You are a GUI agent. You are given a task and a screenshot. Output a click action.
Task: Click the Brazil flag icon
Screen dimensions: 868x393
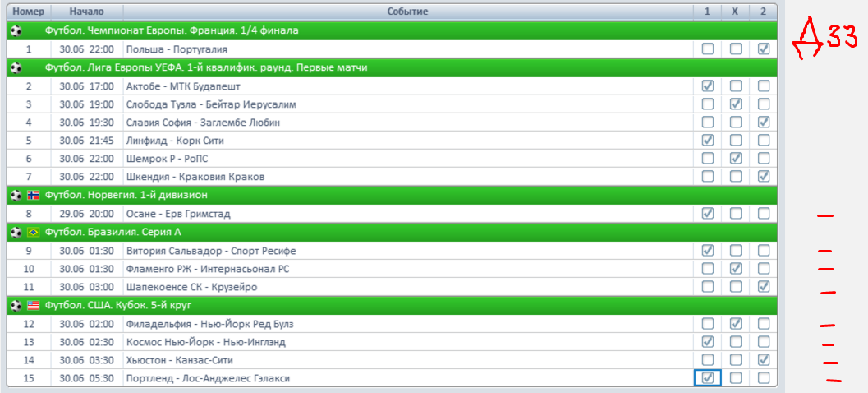[33, 232]
